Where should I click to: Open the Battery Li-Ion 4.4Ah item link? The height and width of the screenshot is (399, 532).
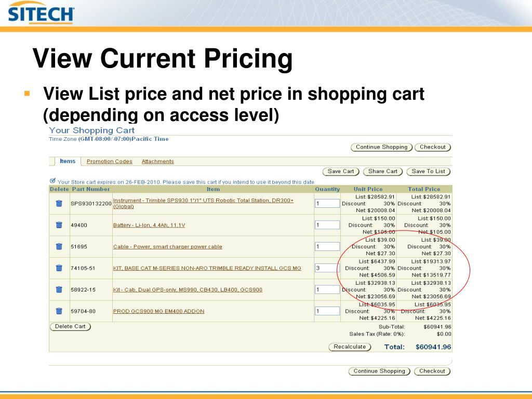149,225
